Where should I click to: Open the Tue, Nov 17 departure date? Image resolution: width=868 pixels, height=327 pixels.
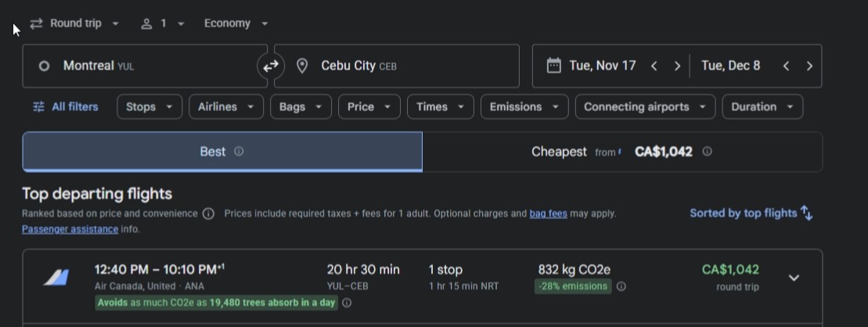pos(603,66)
